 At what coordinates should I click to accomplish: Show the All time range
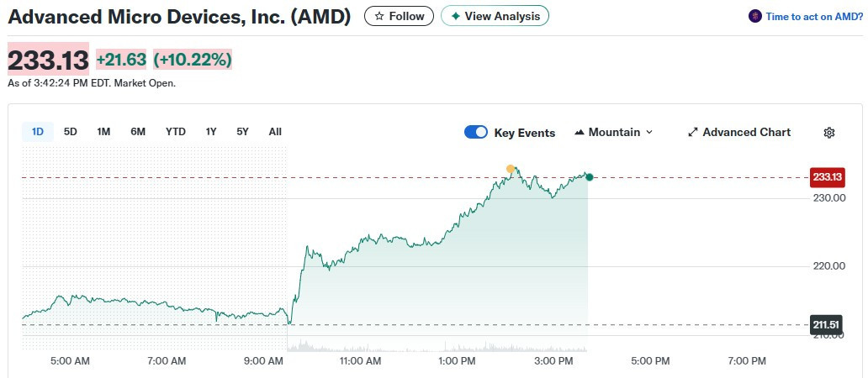coord(275,131)
